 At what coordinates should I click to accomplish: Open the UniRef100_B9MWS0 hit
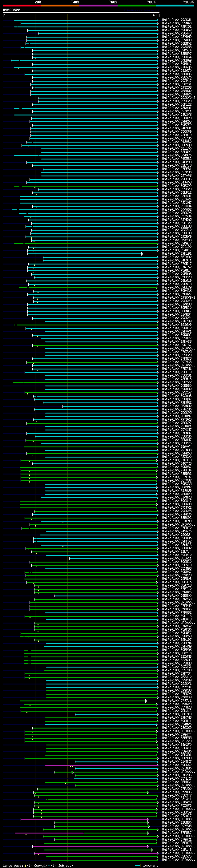click(x=176, y=30)
